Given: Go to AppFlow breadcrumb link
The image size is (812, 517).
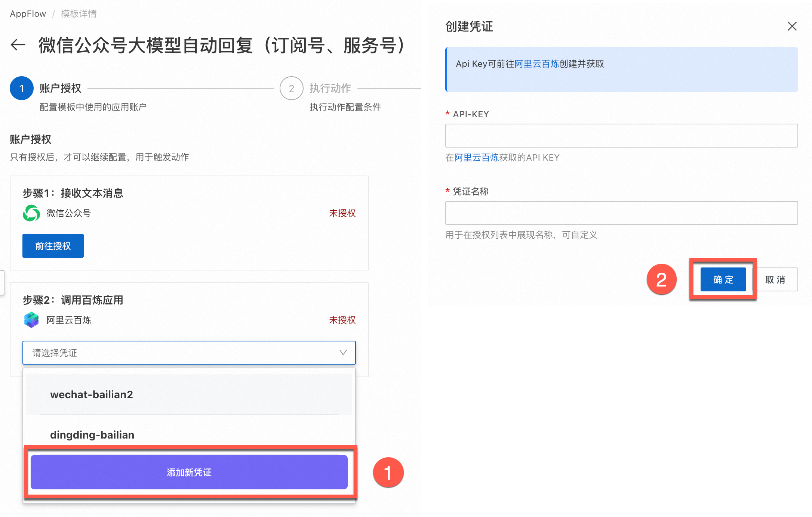Looking at the screenshot, I should coord(28,14).
